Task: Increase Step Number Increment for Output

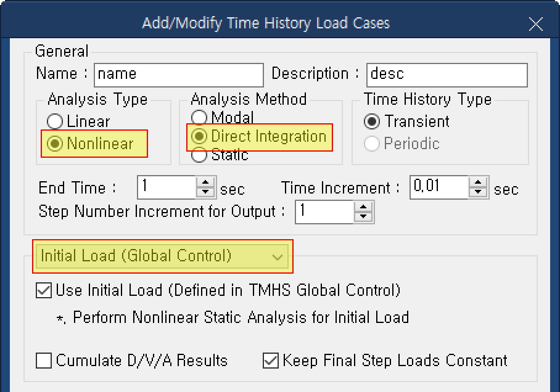Action: click(x=363, y=206)
